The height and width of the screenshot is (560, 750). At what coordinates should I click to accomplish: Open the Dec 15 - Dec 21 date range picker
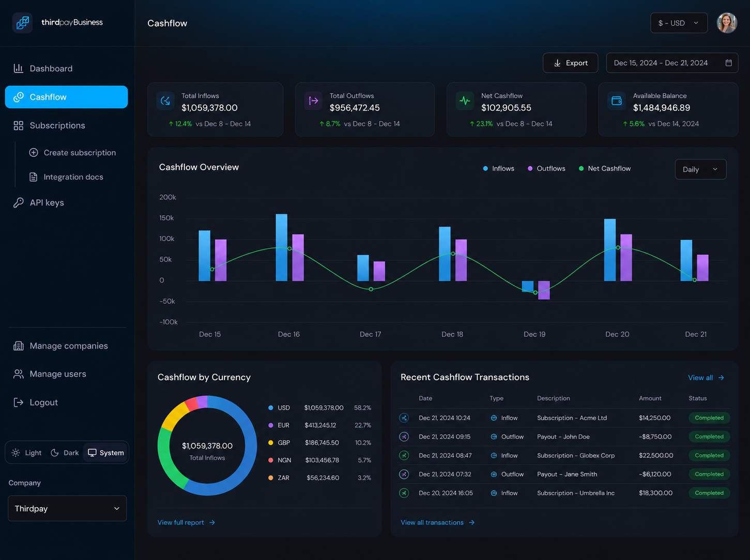[672, 63]
